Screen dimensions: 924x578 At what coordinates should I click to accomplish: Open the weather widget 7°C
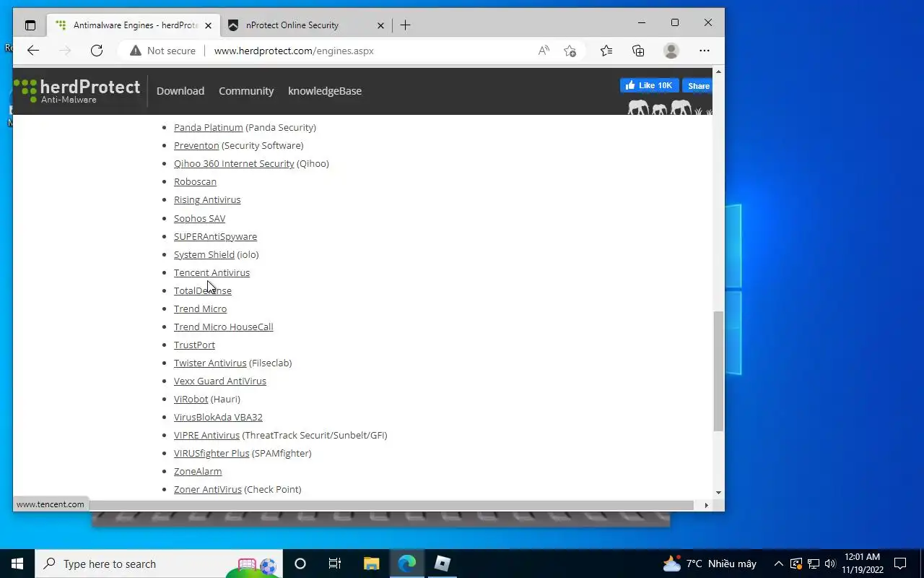709,564
